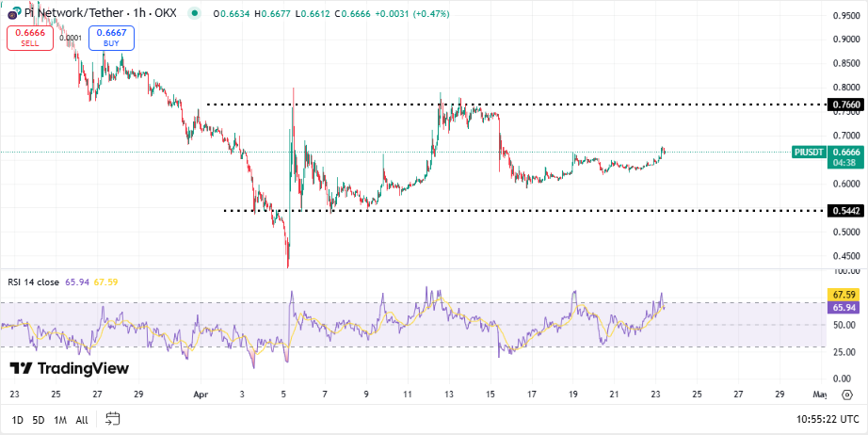Click the 0.7660 resistance price label
The width and height of the screenshot is (868, 435).
click(x=845, y=105)
